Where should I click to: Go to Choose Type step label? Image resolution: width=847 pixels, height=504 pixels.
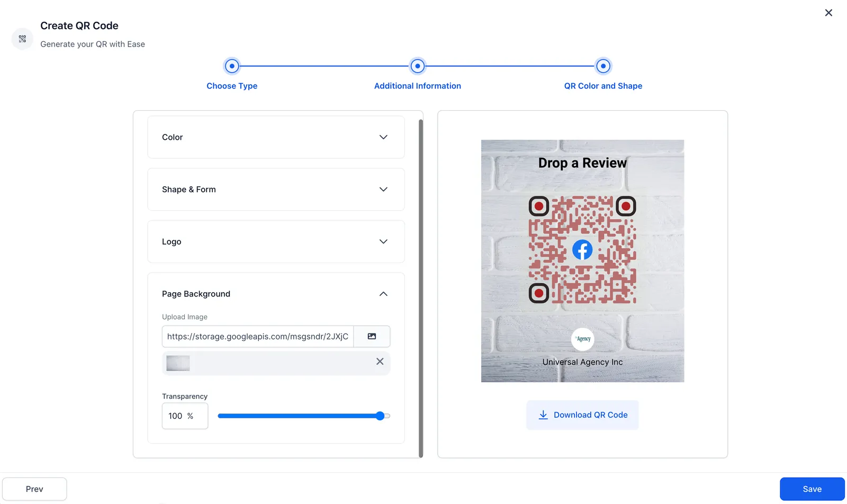coord(232,86)
